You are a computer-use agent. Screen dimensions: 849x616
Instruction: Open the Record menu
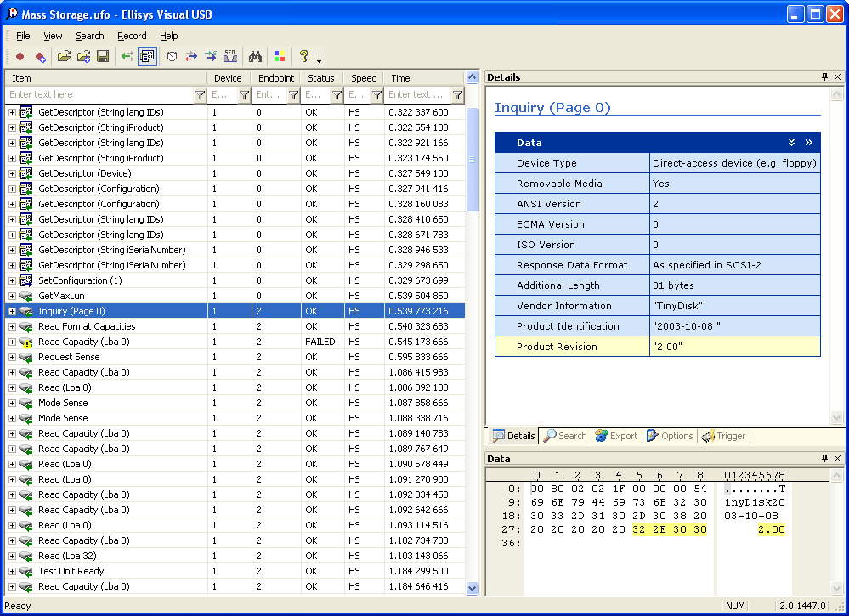(132, 36)
